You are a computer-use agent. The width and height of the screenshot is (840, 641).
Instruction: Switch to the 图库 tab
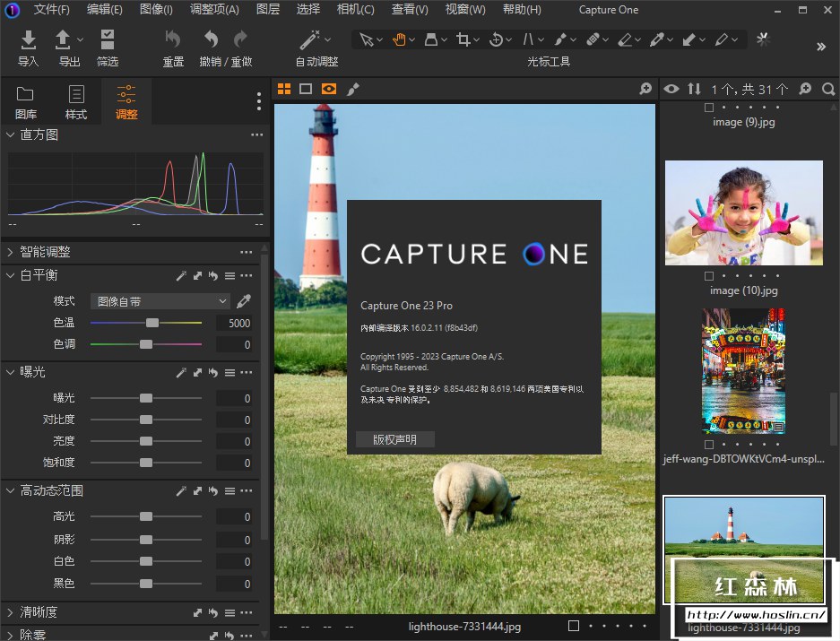point(26,102)
